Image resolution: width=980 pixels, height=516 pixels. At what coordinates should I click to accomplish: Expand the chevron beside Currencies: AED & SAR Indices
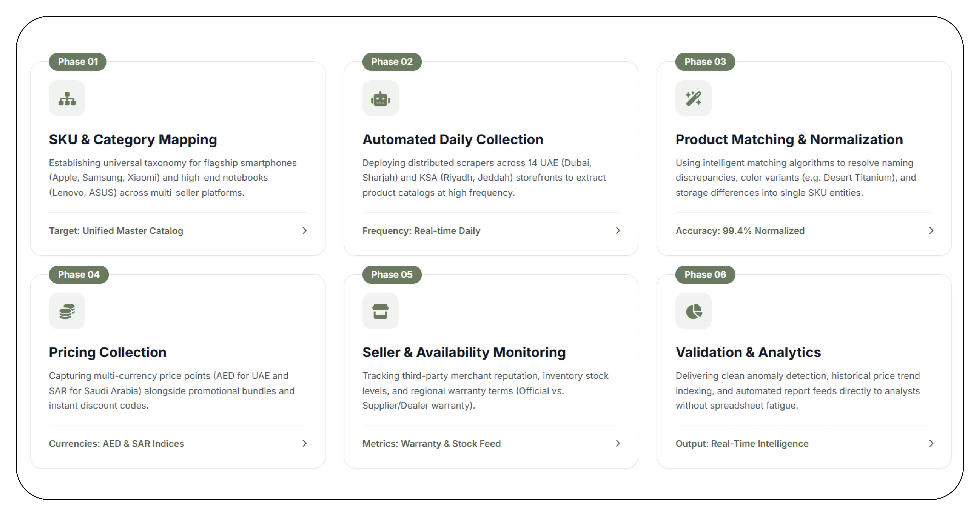(x=304, y=443)
